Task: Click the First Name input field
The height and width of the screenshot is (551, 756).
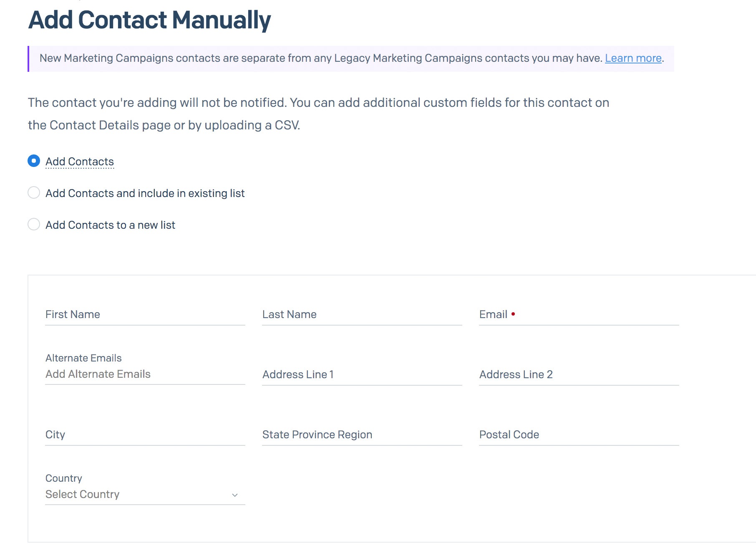Action: coord(145,315)
